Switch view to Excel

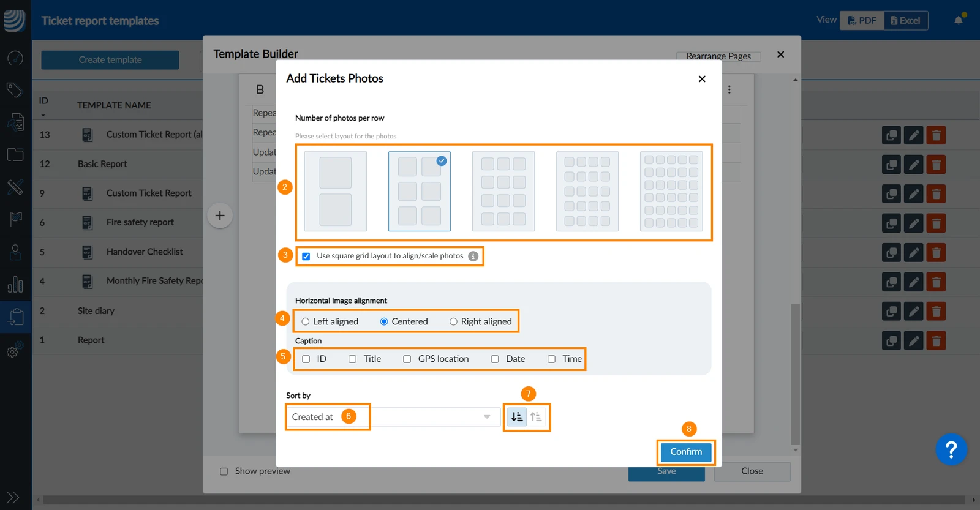pos(906,21)
